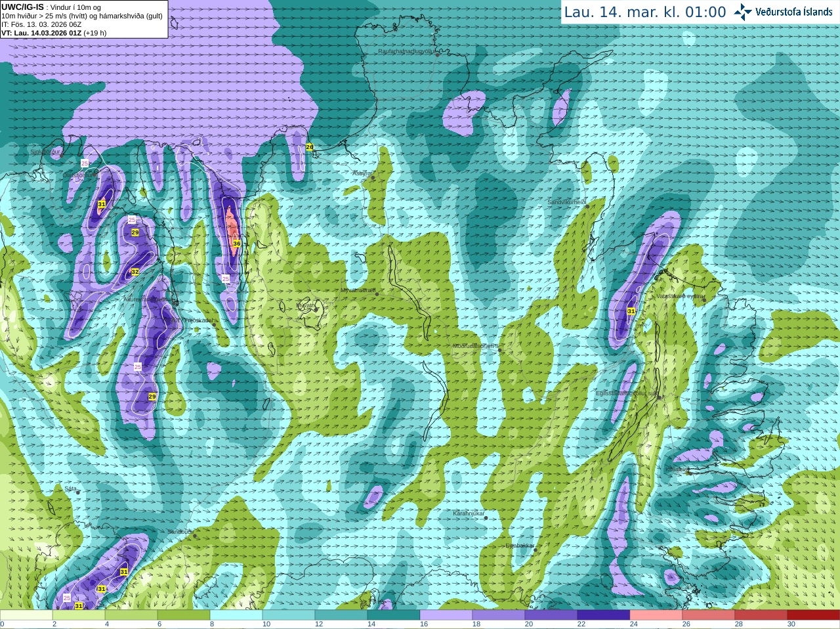Select the 4–6 green legend swatch
The height and width of the screenshot is (629, 840).
tap(131, 615)
